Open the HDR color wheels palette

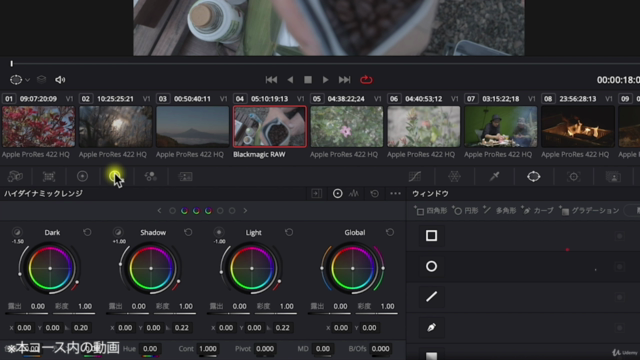pos(115,176)
